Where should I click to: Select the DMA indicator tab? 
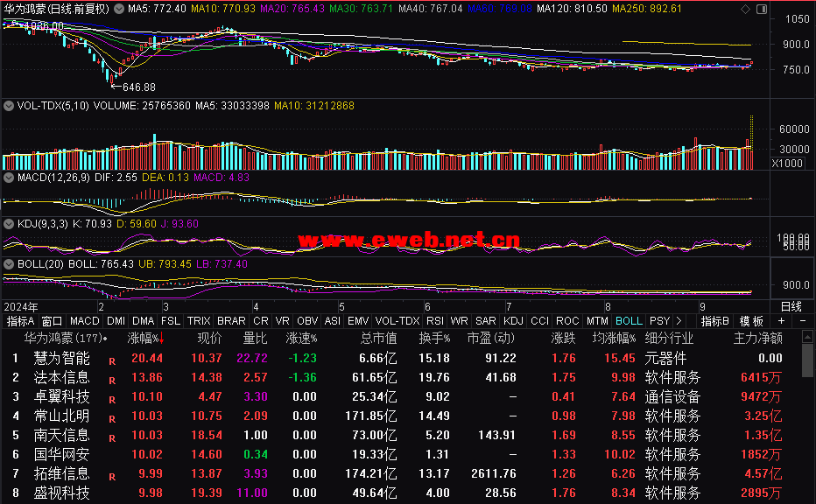tap(143, 321)
